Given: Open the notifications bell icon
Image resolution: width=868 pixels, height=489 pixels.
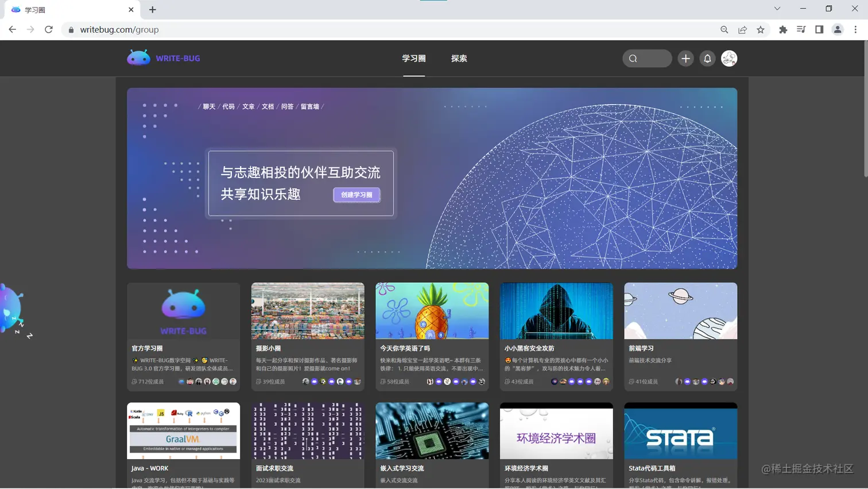Looking at the screenshot, I should [707, 58].
